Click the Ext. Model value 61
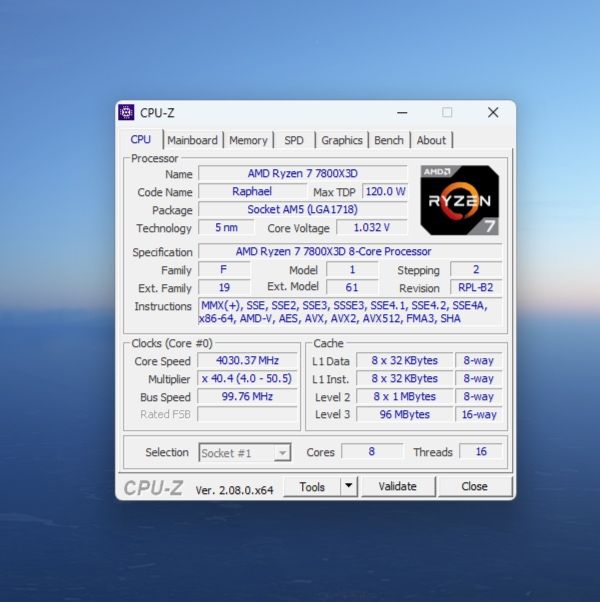The width and height of the screenshot is (600, 602). click(x=352, y=288)
